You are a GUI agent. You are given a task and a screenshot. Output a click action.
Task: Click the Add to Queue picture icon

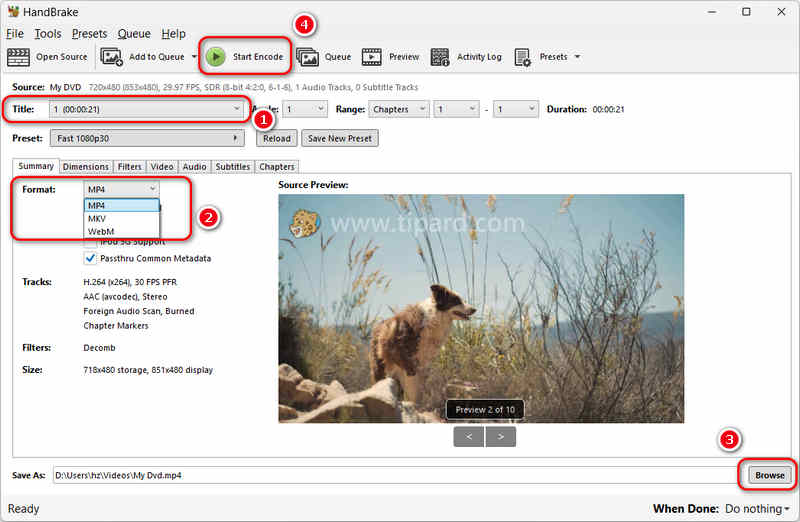(x=111, y=57)
